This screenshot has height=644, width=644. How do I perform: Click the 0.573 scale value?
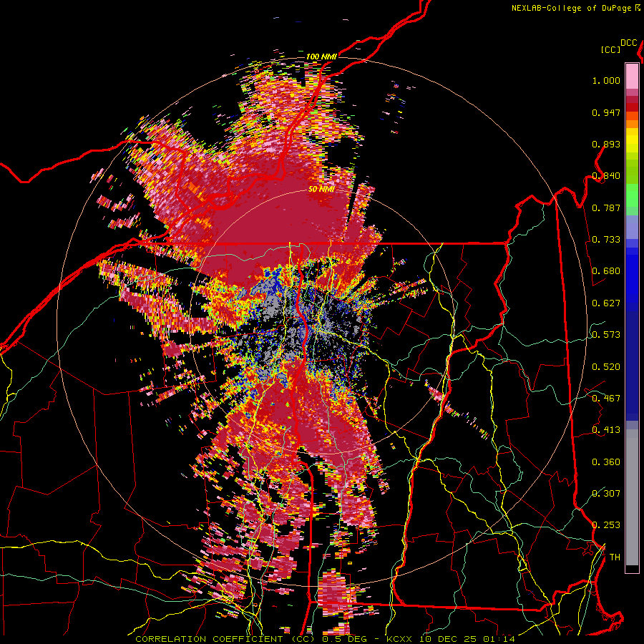(x=606, y=335)
